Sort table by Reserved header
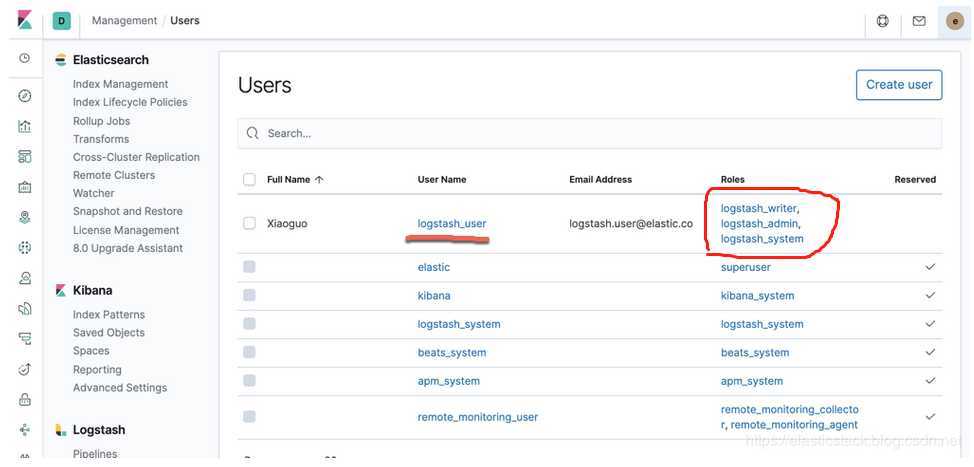 (x=915, y=179)
